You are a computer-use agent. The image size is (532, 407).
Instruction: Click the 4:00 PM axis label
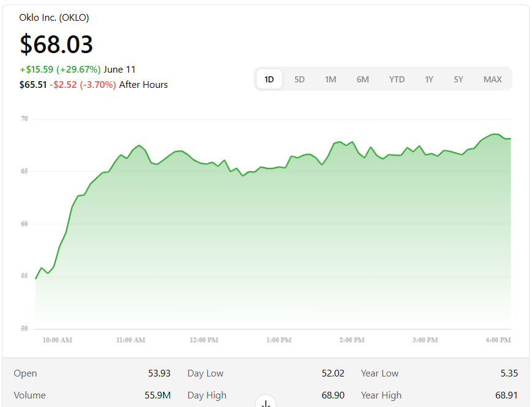coord(498,340)
